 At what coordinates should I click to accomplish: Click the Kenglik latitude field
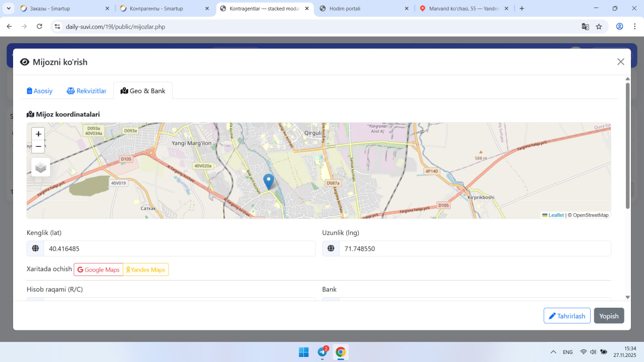(179, 249)
